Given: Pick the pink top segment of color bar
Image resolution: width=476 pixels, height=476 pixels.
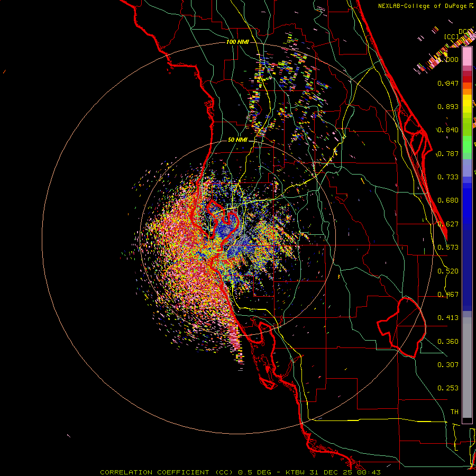Looking at the screenshot, I should point(467,57).
